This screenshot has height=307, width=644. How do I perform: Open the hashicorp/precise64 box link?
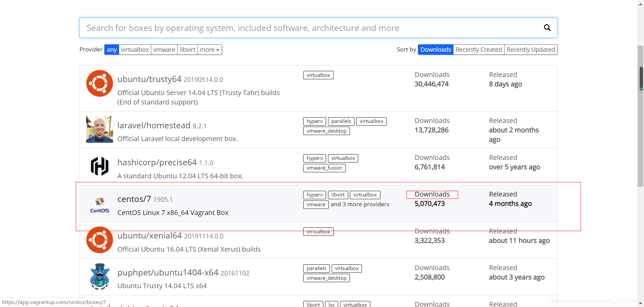(157, 162)
